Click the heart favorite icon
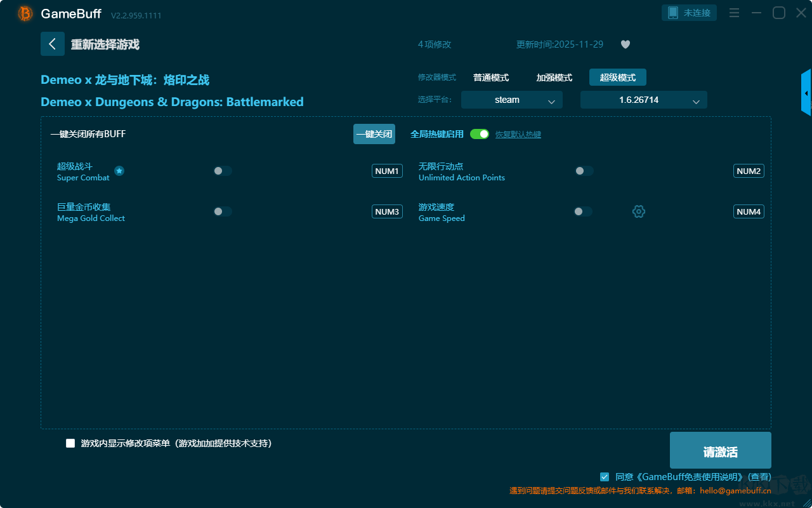The width and height of the screenshot is (812, 508). coord(625,44)
